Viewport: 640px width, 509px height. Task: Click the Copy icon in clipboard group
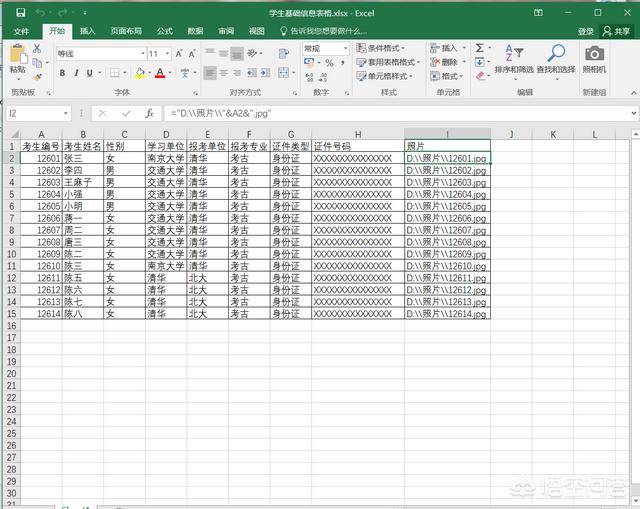[x=37, y=62]
